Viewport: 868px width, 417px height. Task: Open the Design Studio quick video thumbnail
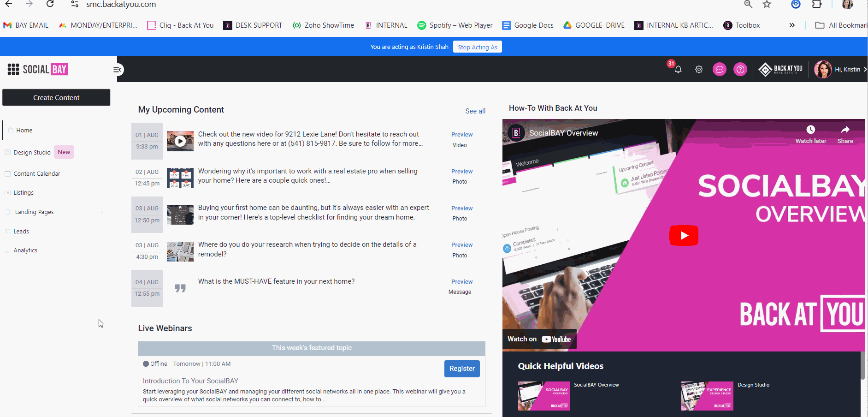point(707,396)
